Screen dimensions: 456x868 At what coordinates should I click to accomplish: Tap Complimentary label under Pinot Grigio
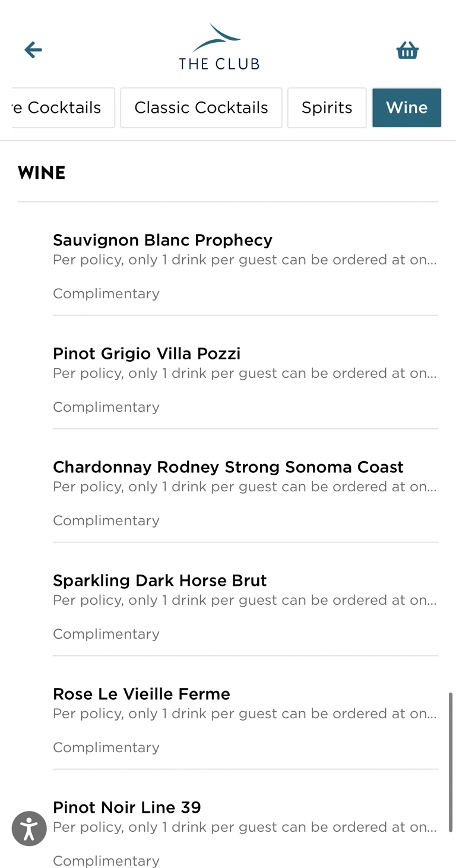[106, 407]
